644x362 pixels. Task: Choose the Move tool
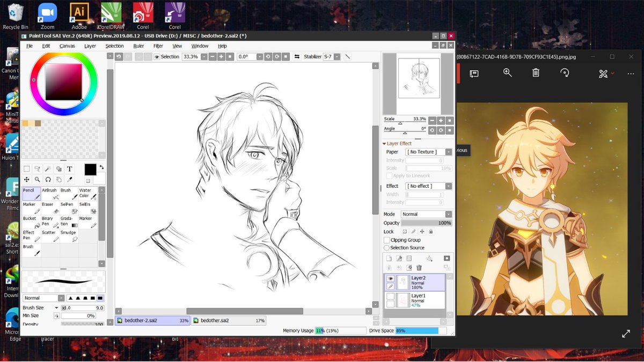26,179
